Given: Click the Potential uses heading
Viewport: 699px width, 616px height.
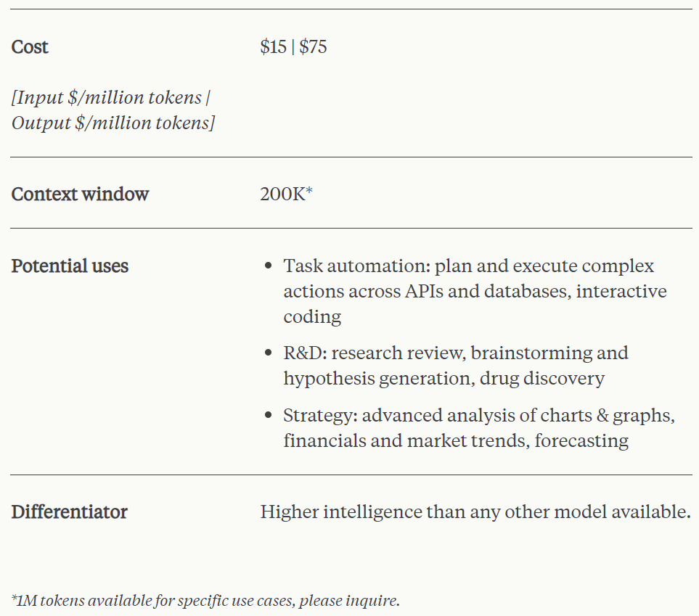Looking at the screenshot, I should (x=70, y=266).
